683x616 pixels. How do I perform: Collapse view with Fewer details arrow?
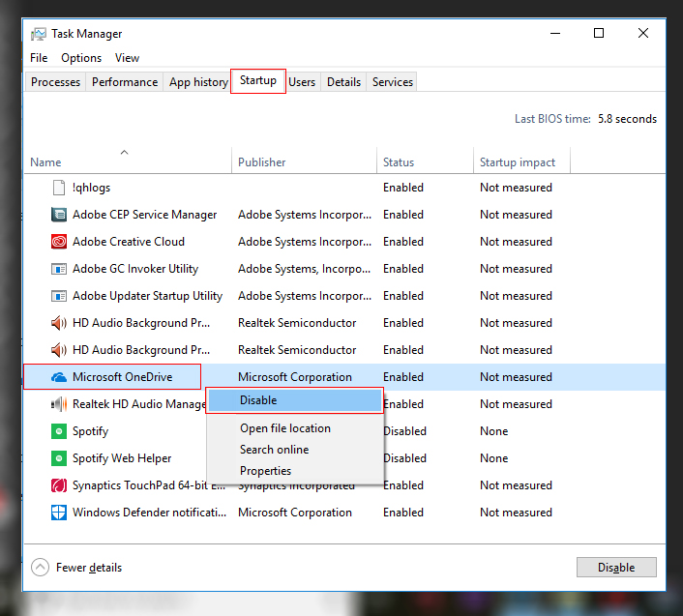40,568
